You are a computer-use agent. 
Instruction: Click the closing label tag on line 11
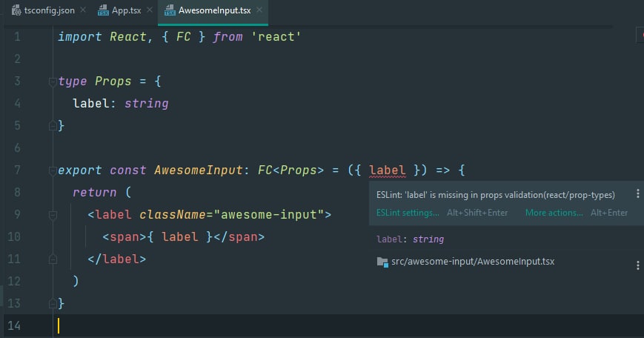tap(116, 259)
